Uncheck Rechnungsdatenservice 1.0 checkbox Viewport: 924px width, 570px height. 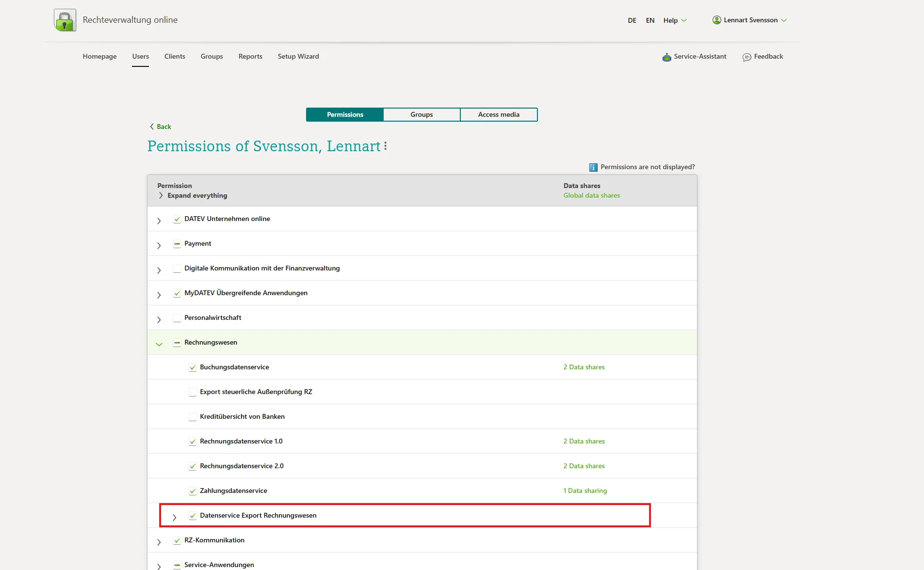pyautogui.click(x=193, y=442)
